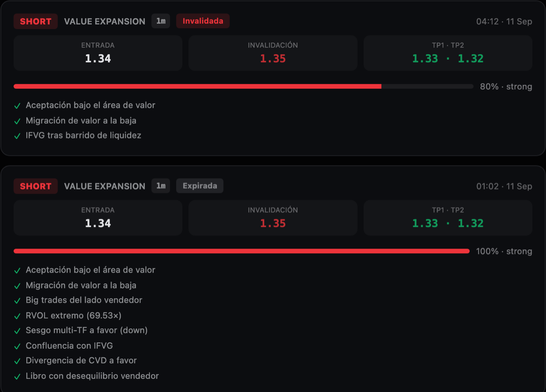Click the text 'Divergencia de CVD a favor'
This screenshot has height=392, width=546.
81,360
